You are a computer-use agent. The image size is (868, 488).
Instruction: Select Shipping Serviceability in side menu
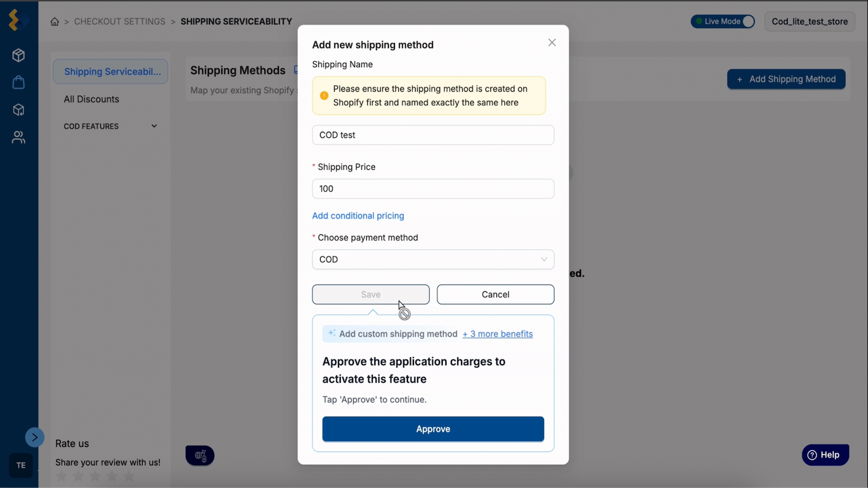click(x=111, y=72)
